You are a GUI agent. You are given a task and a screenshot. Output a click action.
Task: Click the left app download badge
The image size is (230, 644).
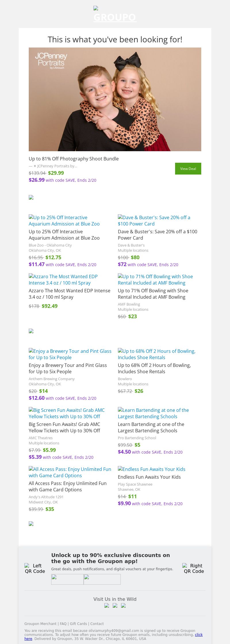(x=67, y=579)
